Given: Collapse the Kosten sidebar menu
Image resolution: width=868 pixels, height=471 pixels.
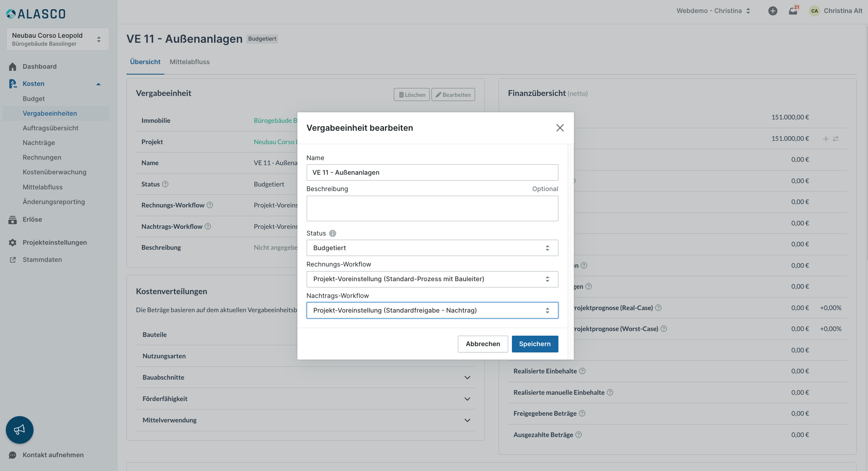Looking at the screenshot, I should (98, 84).
